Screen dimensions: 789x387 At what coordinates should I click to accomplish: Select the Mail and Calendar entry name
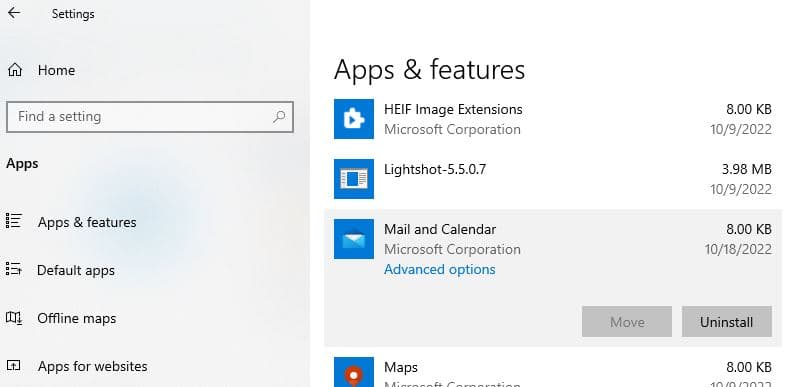[440, 229]
